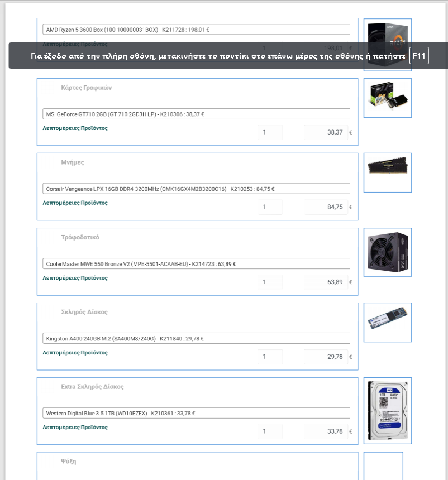Click the 29,78 price field
The height and width of the screenshot is (480, 448).
point(326,357)
